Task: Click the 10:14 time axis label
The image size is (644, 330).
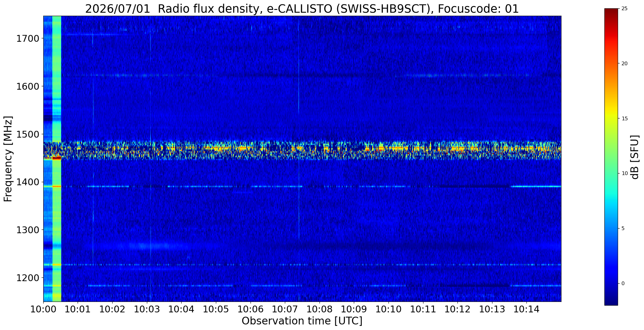Action: (526, 309)
